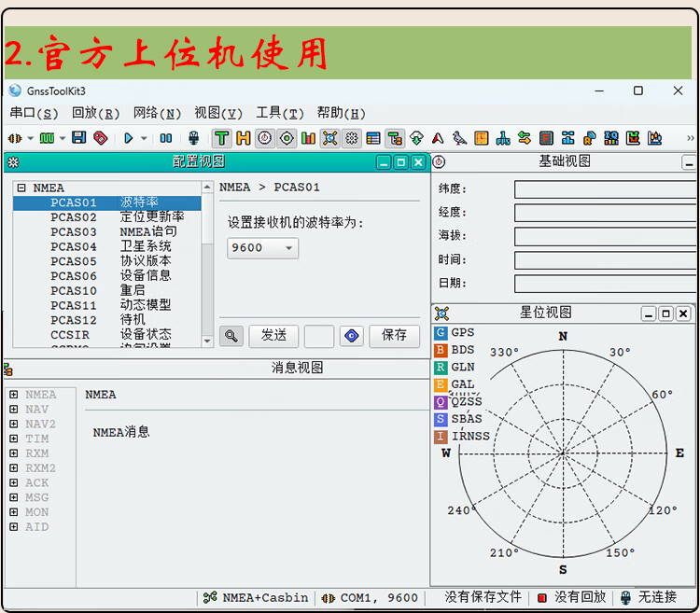Click the magnifier icon beside 发送 button
Image resolution: width=700 pixels, height=613 pixels.
231,335
